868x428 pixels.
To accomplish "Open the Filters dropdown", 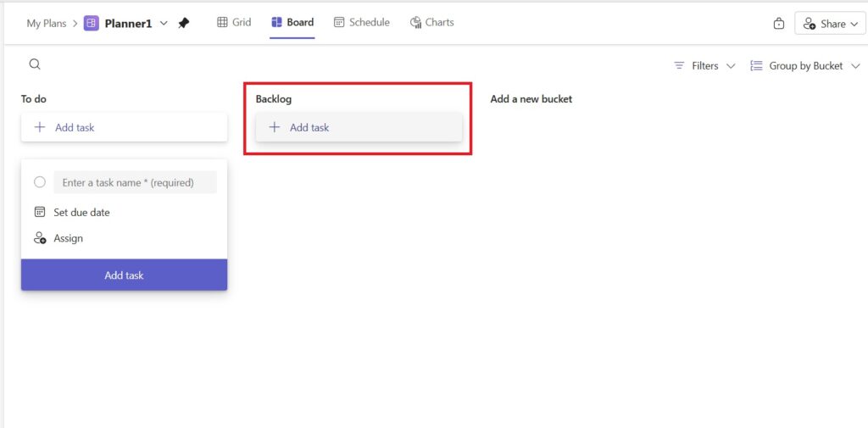I will click(704, 65).
